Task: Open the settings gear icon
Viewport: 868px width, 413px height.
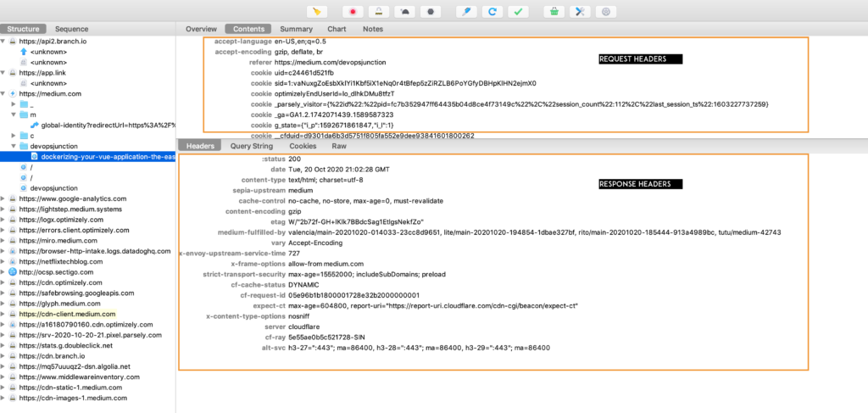Action: 604,12
